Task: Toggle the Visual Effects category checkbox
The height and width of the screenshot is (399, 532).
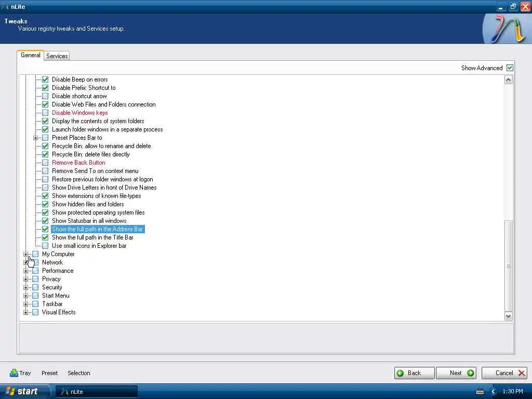Action: click(x=35, y=312)
